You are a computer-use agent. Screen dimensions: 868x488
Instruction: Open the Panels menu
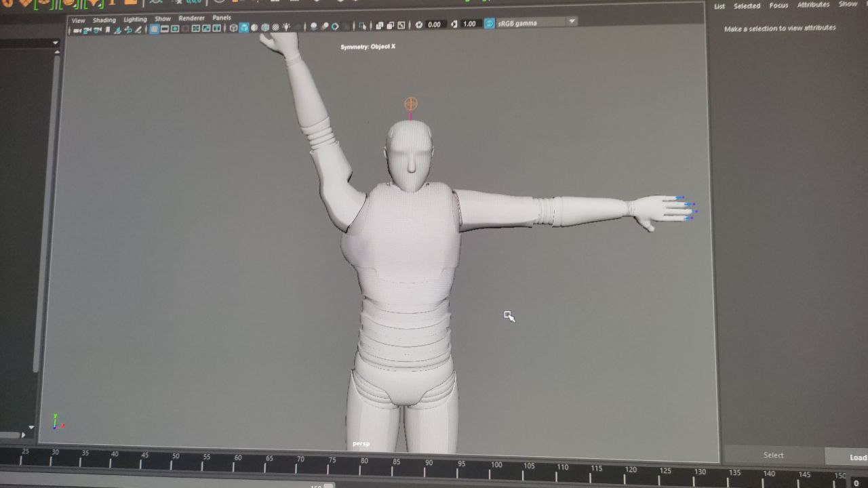click(222, 18)
